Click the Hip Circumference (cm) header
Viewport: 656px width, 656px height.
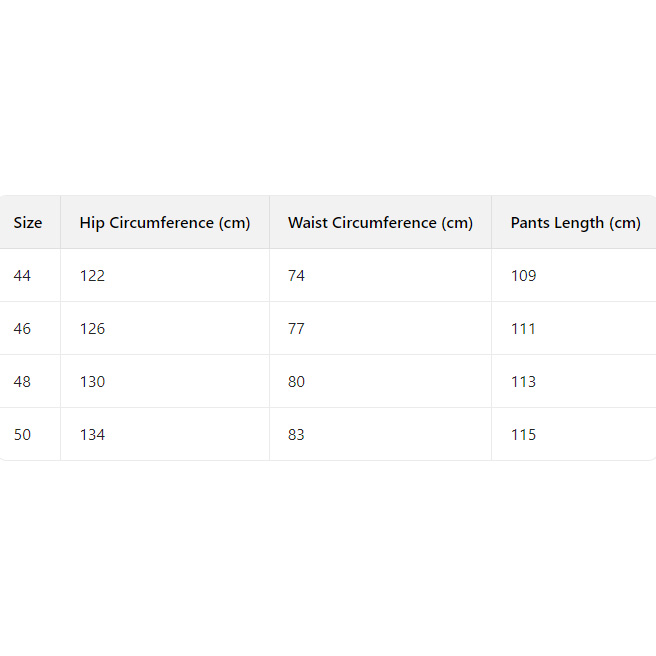click(x=165, y=223)
